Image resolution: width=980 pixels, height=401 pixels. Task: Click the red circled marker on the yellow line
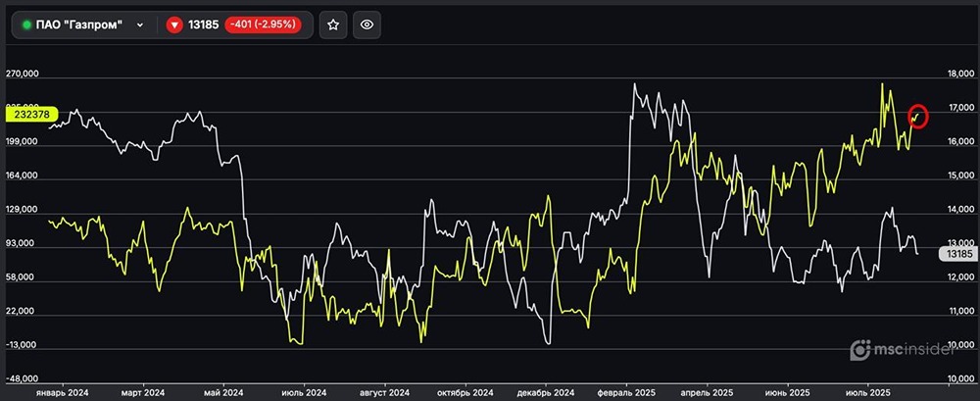pos(918,116)
